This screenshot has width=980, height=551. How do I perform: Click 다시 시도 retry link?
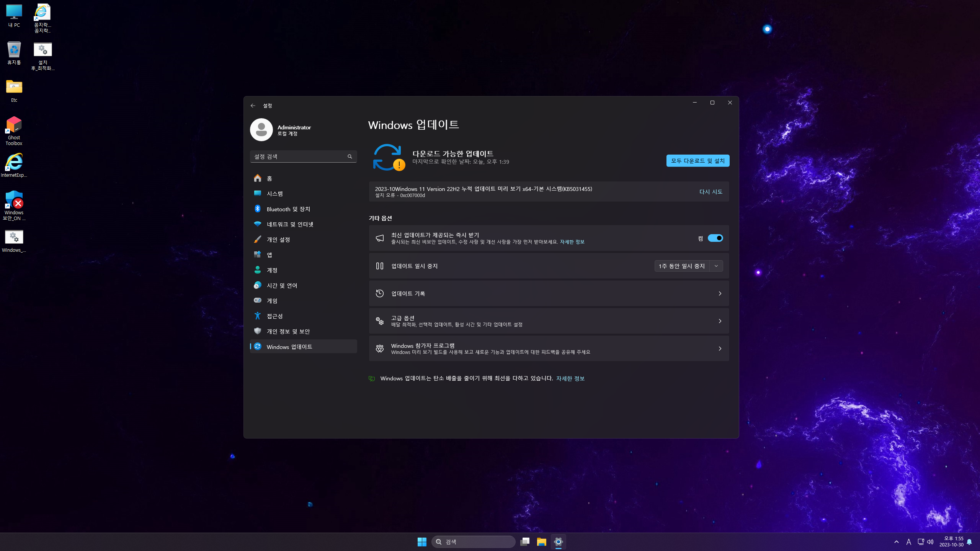tap(710, 192)
